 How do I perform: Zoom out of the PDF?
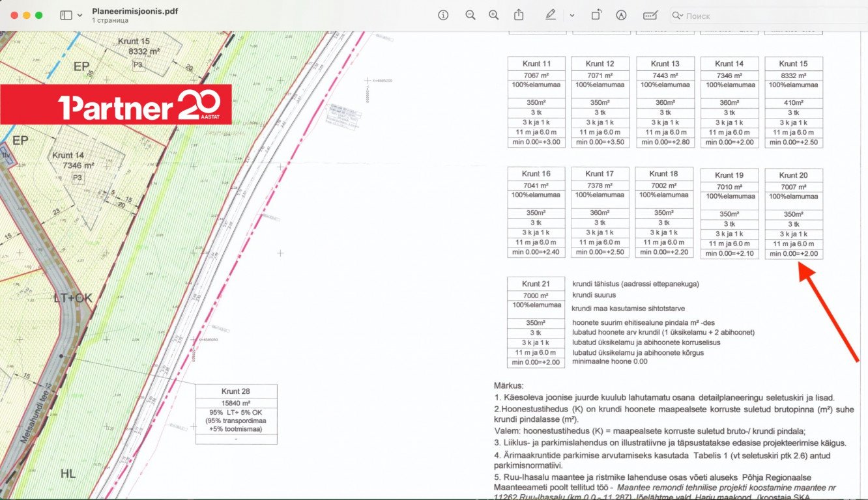point(470,15)
